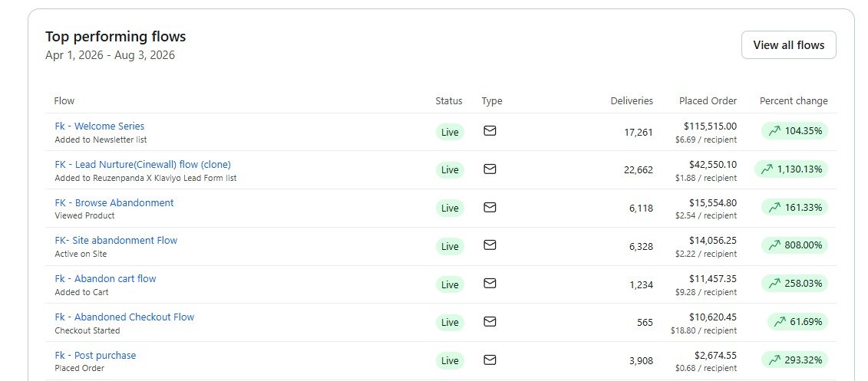Click the Live status badge for Welcome Series
The width and height of the screenshot is (868, 381).
click(x=450, y=132)
